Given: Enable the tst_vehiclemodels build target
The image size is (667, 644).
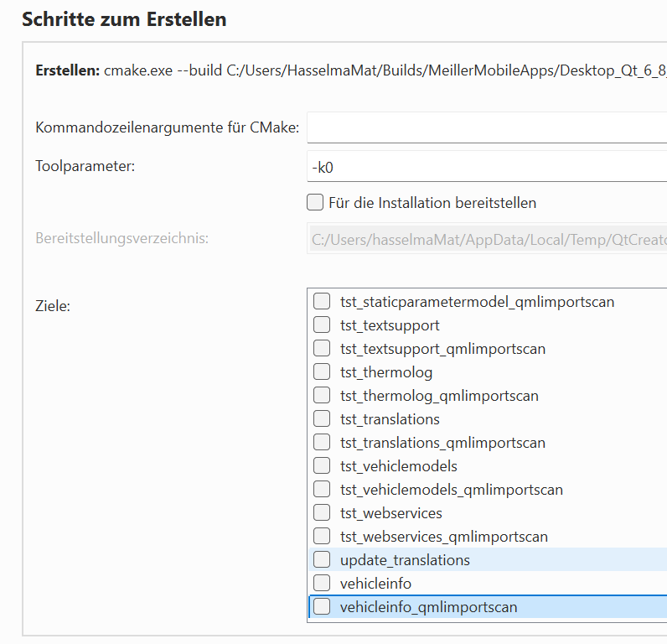Looking at the screenshot, I should coord(322,465).
